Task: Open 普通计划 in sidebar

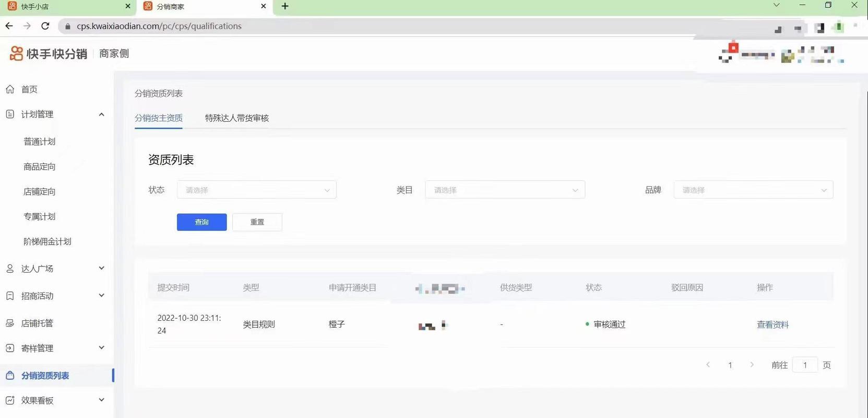Action: (40, 142)
